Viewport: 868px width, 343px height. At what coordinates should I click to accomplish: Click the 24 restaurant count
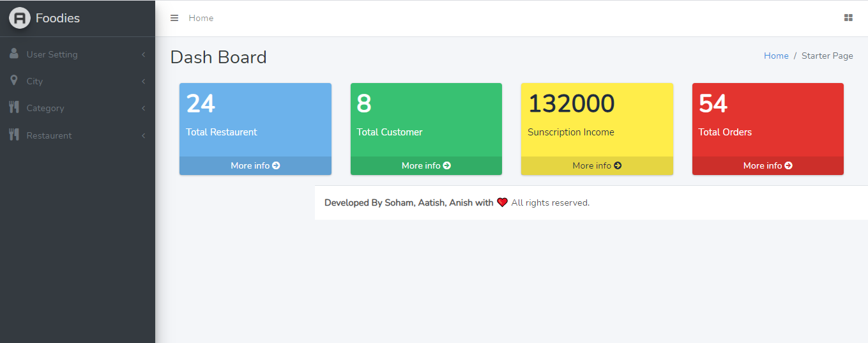click(201, 103)
